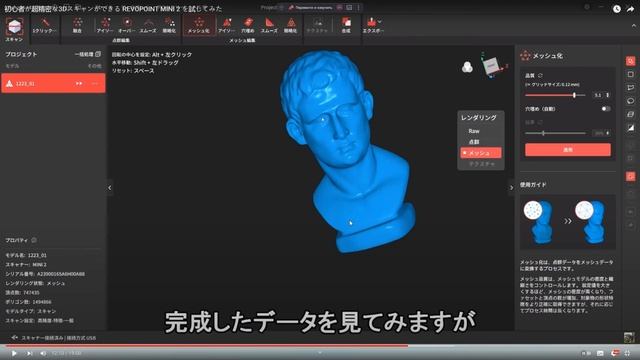Click the quality value input field
The height and width of the screenshot is (360, 640).
pyautogui.click(x=598, y=95)
